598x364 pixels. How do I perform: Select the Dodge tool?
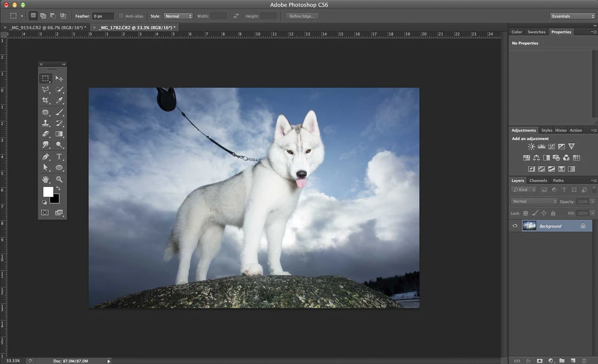[x=59, y=145]
